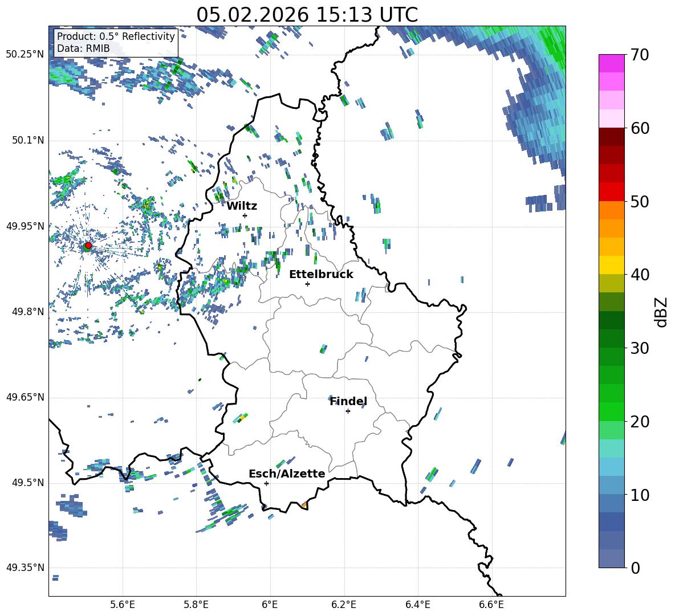675x616 pixels.
Task: Click the Wiltz station cross marker
Action: coord(245,215)
